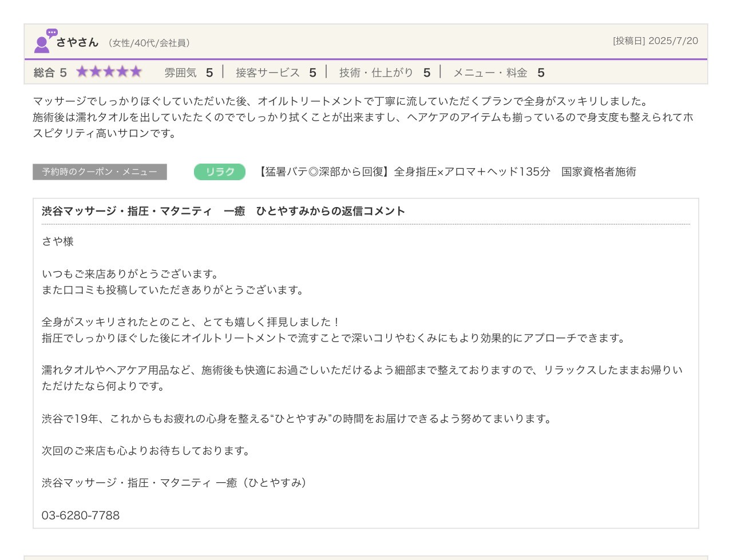This screenshot has width=737, height=560.
Task: Click the 渋谷で19年 sentence in reply
Action: click(298, 419)
